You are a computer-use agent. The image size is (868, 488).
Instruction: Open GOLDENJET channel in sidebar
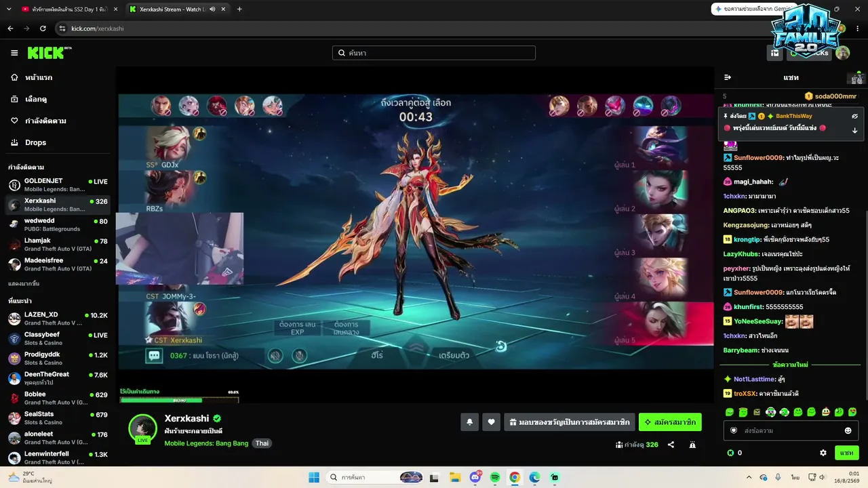tap(58, 185)
